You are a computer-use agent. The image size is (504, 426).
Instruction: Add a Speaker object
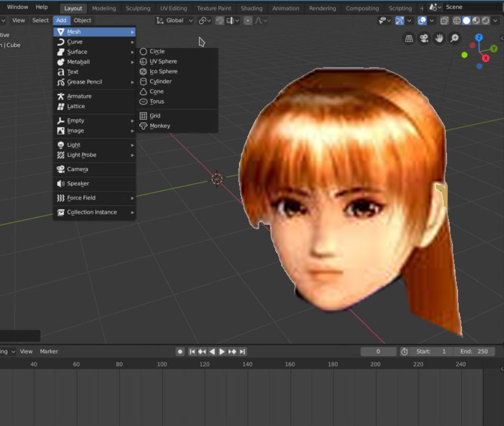click(95, 183)
